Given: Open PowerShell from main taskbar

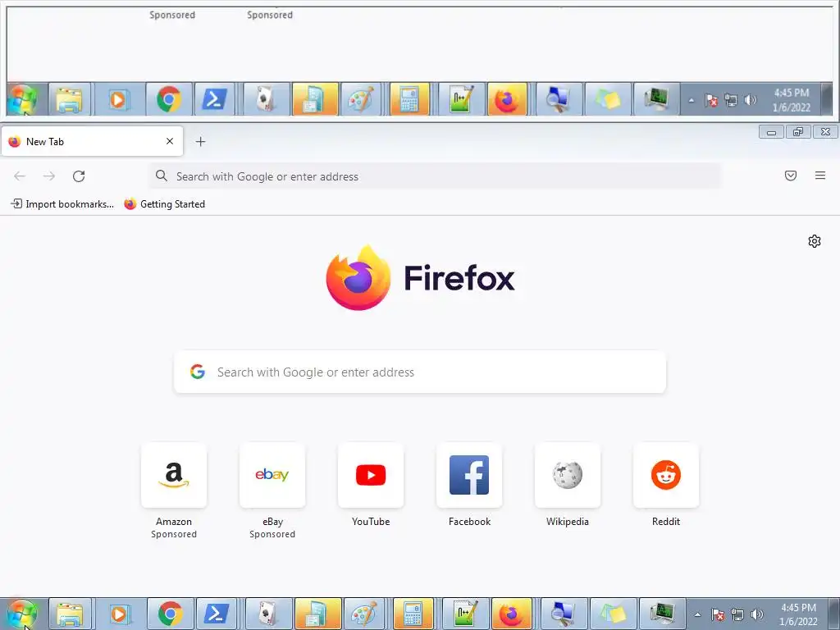Looking at the screenshot, I should coord(217,614).
